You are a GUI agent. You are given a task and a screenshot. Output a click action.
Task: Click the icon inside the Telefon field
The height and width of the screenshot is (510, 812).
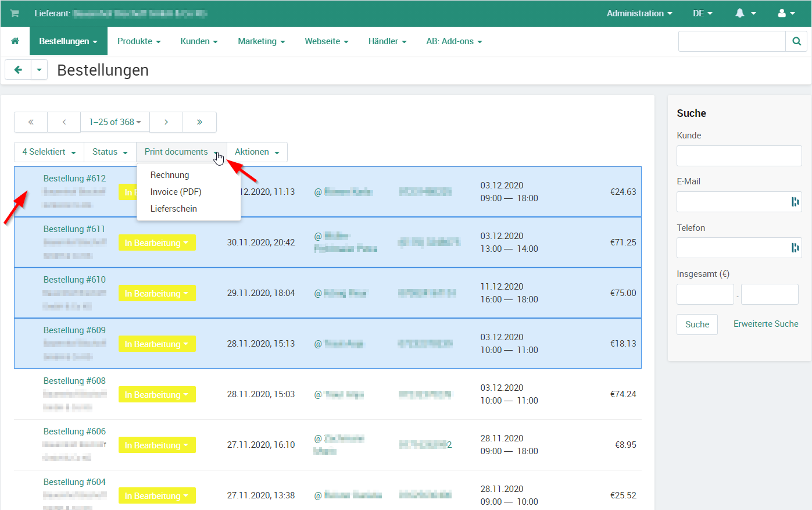pyautogui.click(x=795, y=248)
